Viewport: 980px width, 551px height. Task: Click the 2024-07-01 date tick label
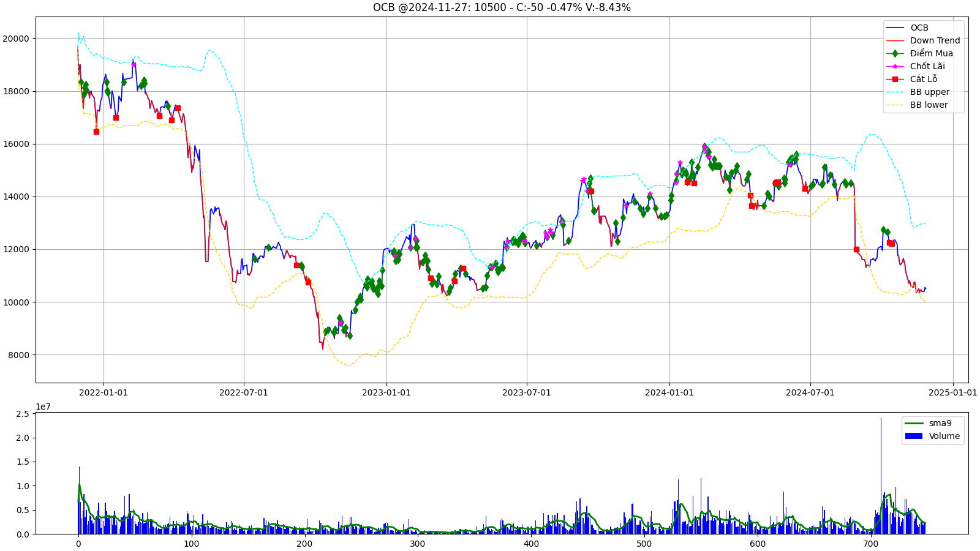(810, 392)
